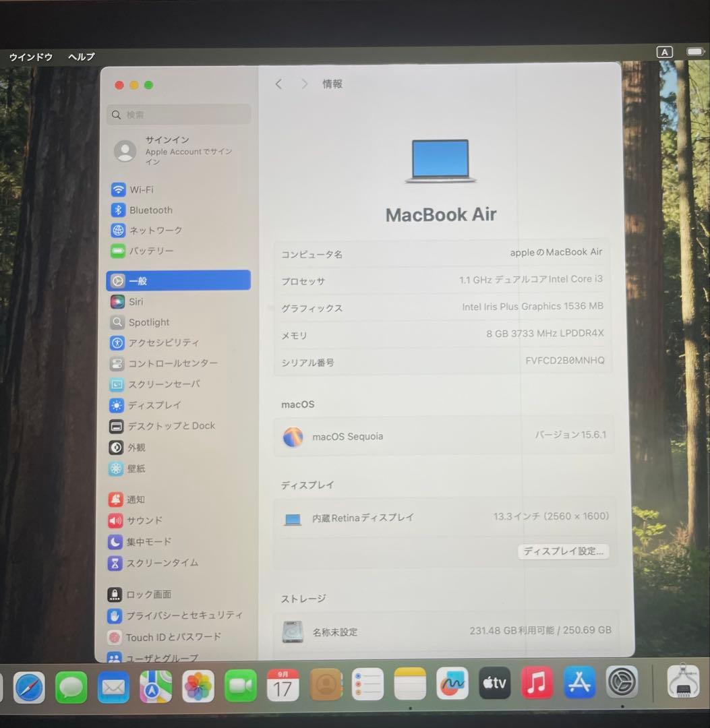Navigate back using the back arrow

click(278, 84)
